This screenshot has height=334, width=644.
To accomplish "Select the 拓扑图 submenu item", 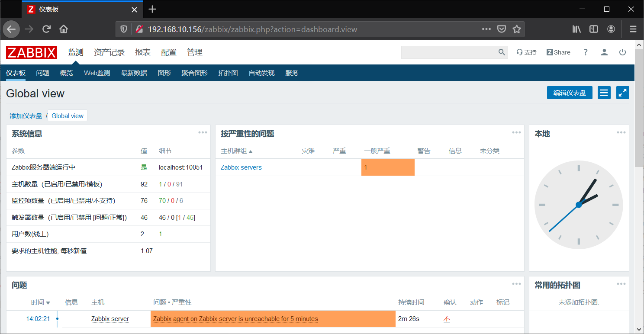I will (x=228, y=73).
